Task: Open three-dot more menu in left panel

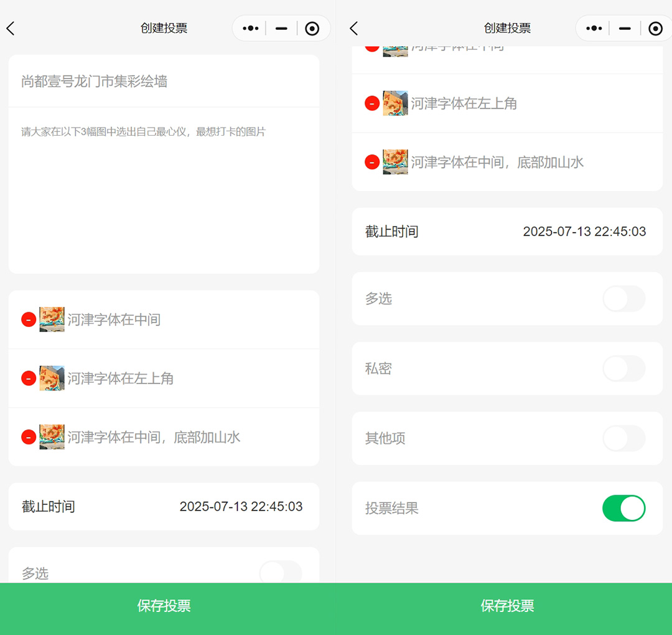Action: point(250,29)
